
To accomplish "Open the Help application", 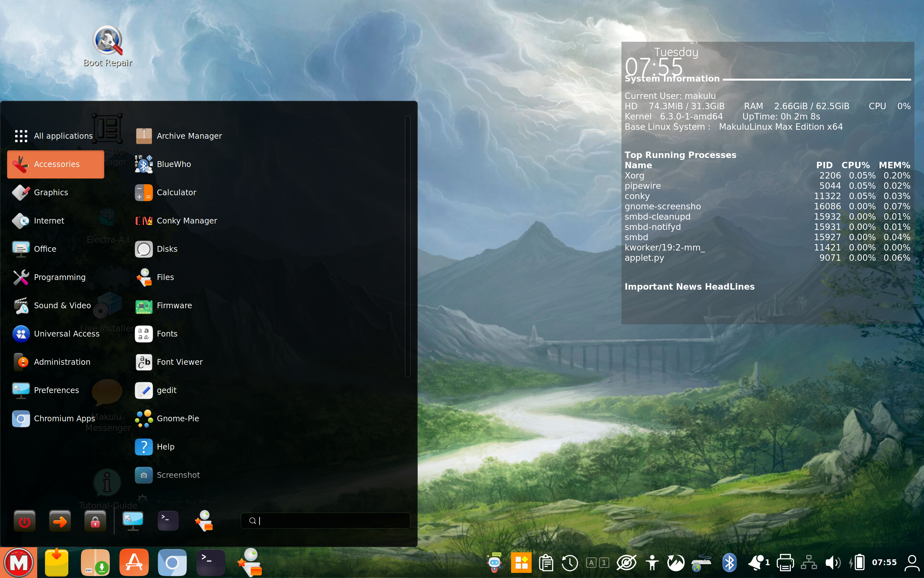I will point(155,447).
